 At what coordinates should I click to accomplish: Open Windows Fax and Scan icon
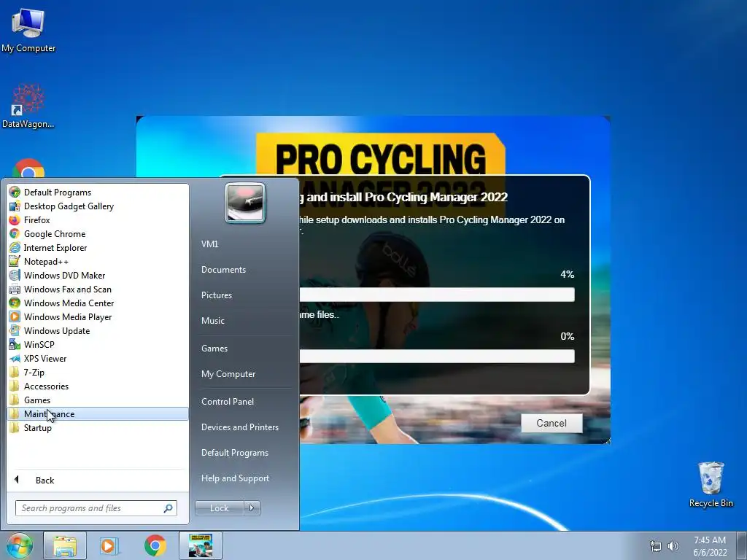click(x=15, y=289)
